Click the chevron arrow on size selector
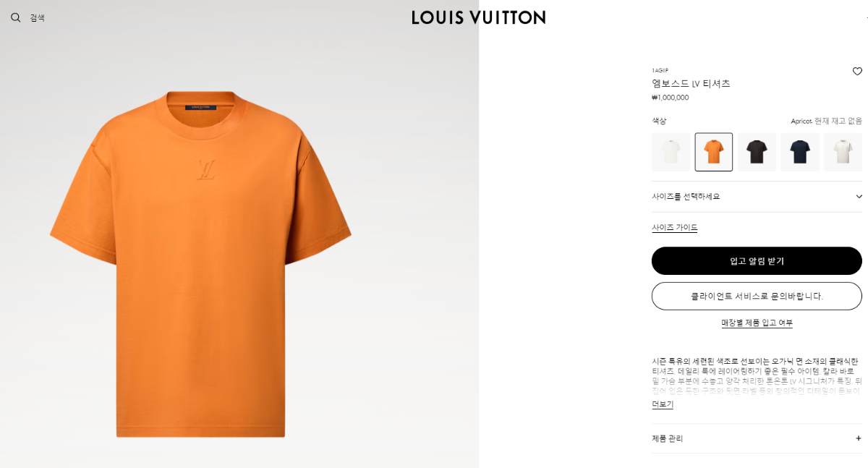The width and height of the screenshot is (868, 468). (859, 197)
